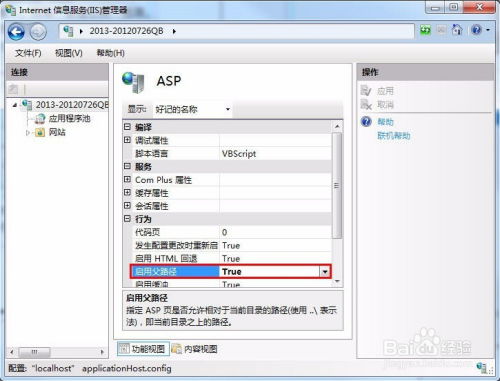Expand the Com Plus 属性 group
Image resolution: width=500 pixels, height=381 pixels.
[127, 179]
